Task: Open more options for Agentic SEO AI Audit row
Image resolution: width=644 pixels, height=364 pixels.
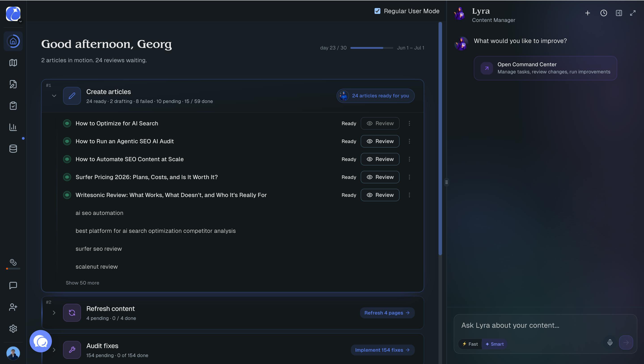Action: [x=409, y=141]
